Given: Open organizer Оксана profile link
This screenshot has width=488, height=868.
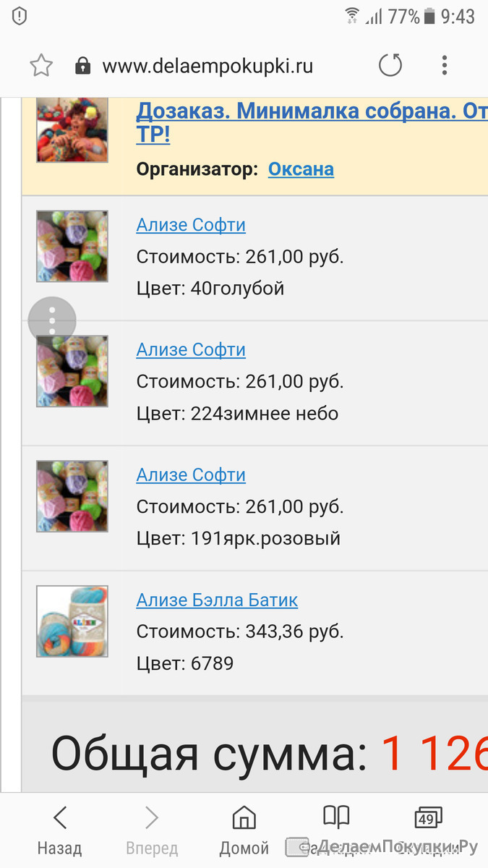Looking at the screenshot, I should [x=301, y=169].
